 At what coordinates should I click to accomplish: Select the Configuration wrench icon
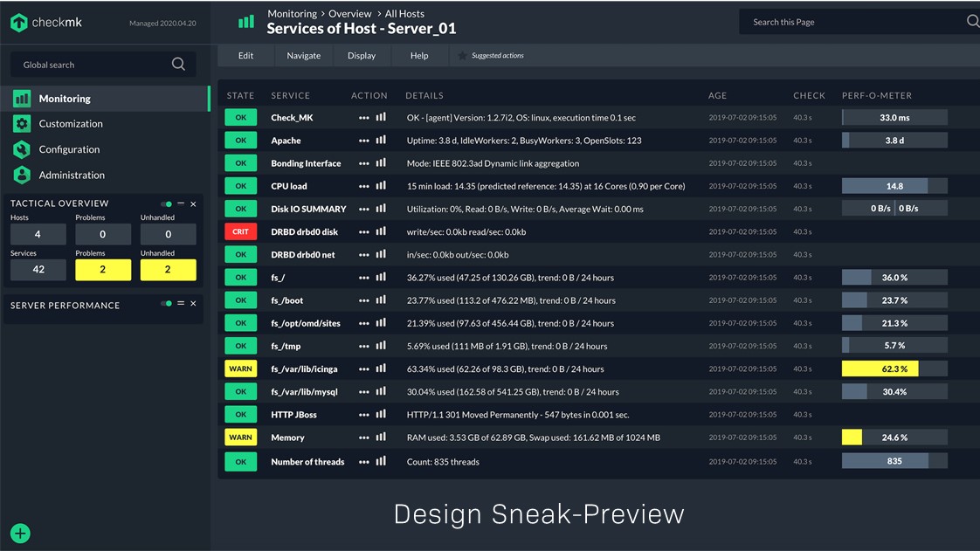[22, 149]
